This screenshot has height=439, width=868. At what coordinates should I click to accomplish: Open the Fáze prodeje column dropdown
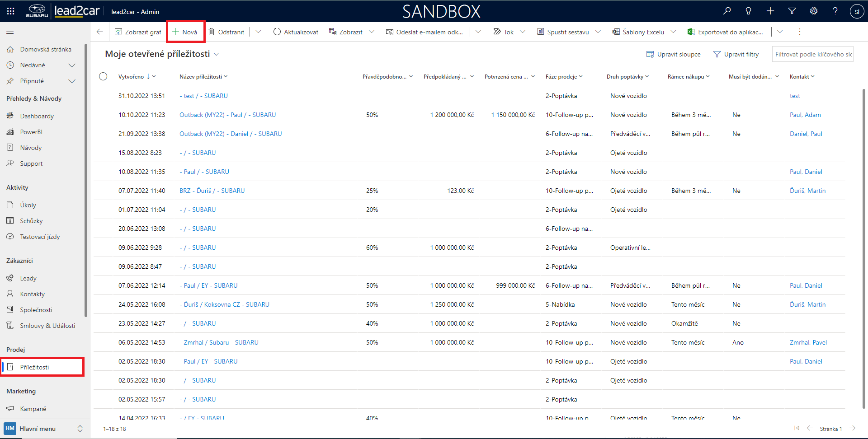click(564, 77)
